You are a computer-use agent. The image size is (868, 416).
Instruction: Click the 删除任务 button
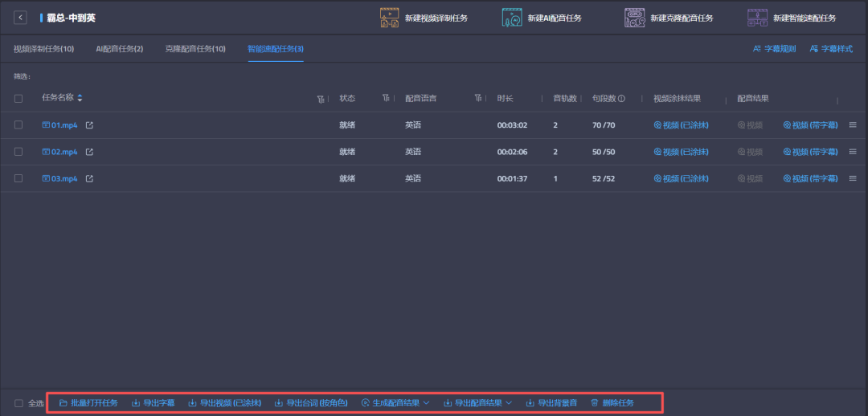coord(612,403)
